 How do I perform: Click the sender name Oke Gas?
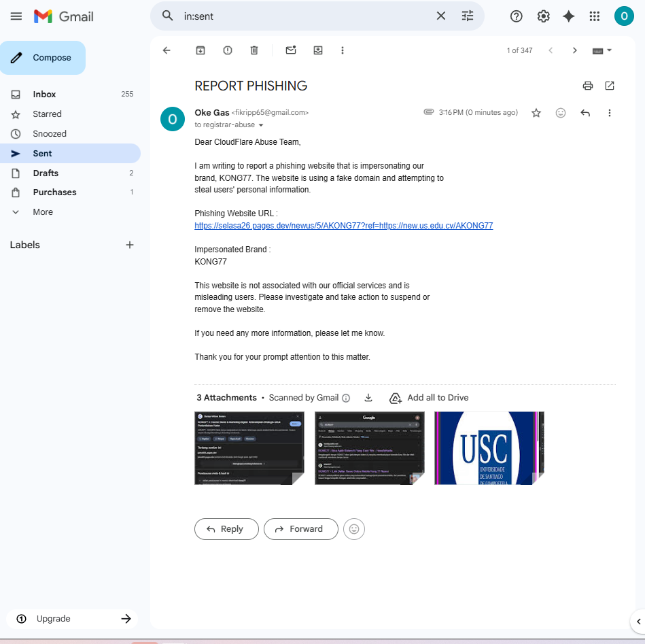[212, 112]
